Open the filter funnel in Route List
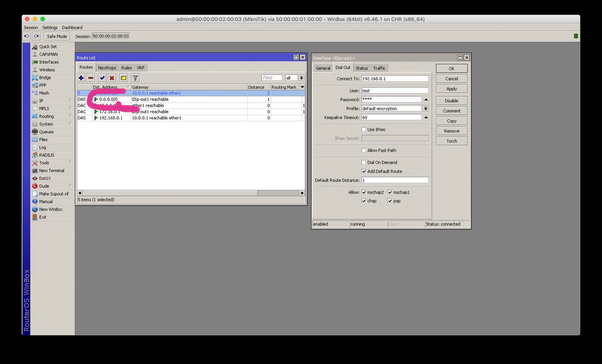The height and width of the screenshot is (364, 602). (x=135, y=78)
